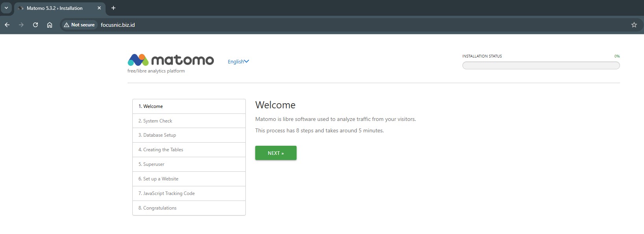The height and width of the screenshot is (234, 644).
Task: Click the Not secure warning badge
Action: [x=80, y=25]
